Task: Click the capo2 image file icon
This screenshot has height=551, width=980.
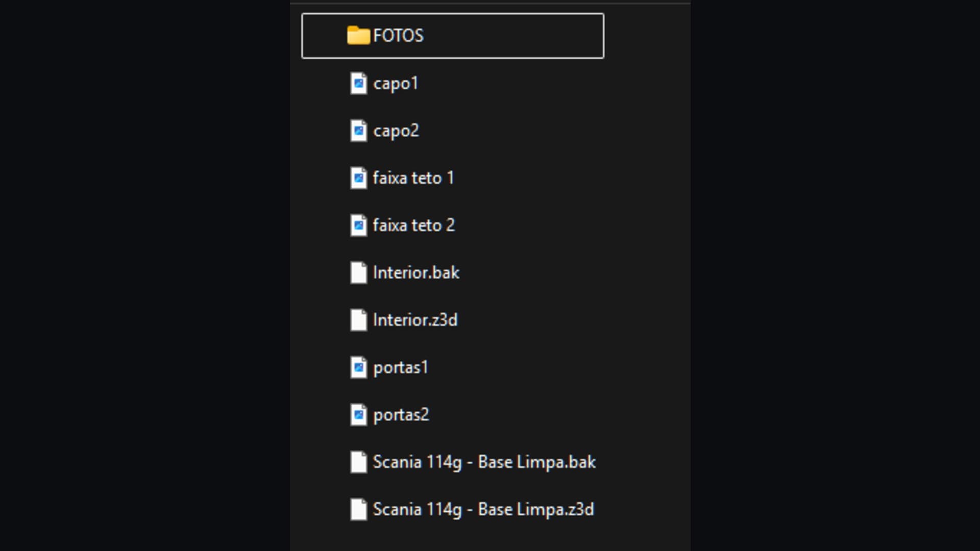Action: [358, 131]
